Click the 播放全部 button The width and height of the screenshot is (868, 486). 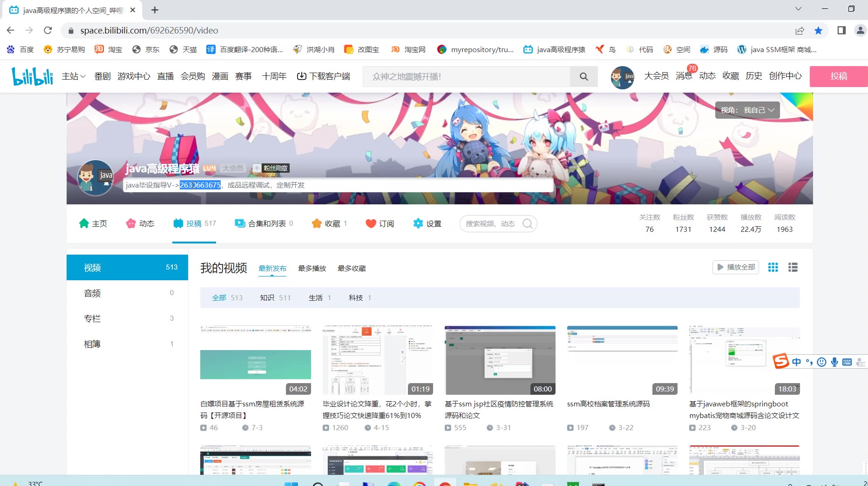736,267
